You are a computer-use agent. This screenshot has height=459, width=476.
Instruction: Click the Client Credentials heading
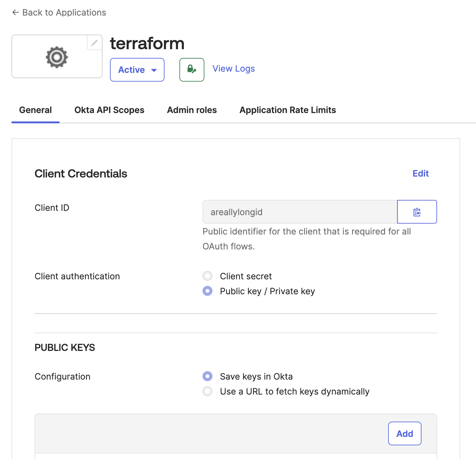[81, 174]
